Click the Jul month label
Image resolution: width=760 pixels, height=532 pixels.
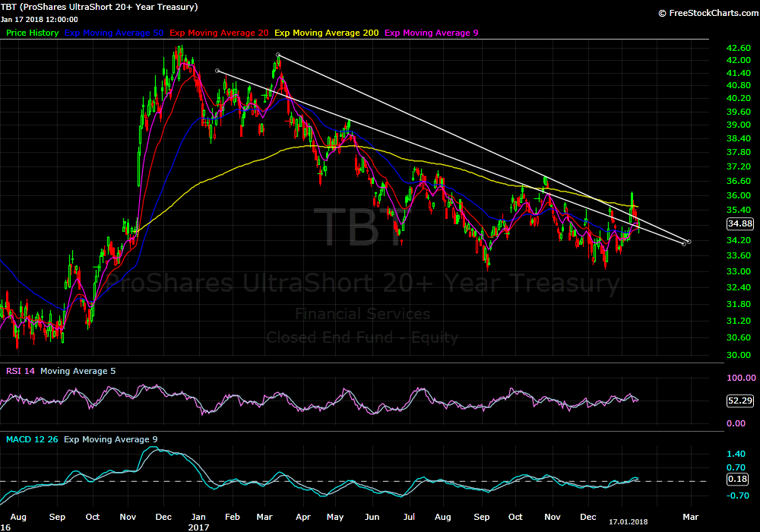(409, 517)
